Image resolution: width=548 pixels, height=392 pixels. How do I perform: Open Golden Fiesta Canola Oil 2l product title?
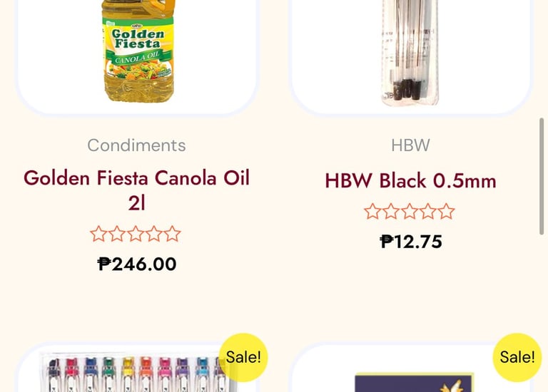136,190
